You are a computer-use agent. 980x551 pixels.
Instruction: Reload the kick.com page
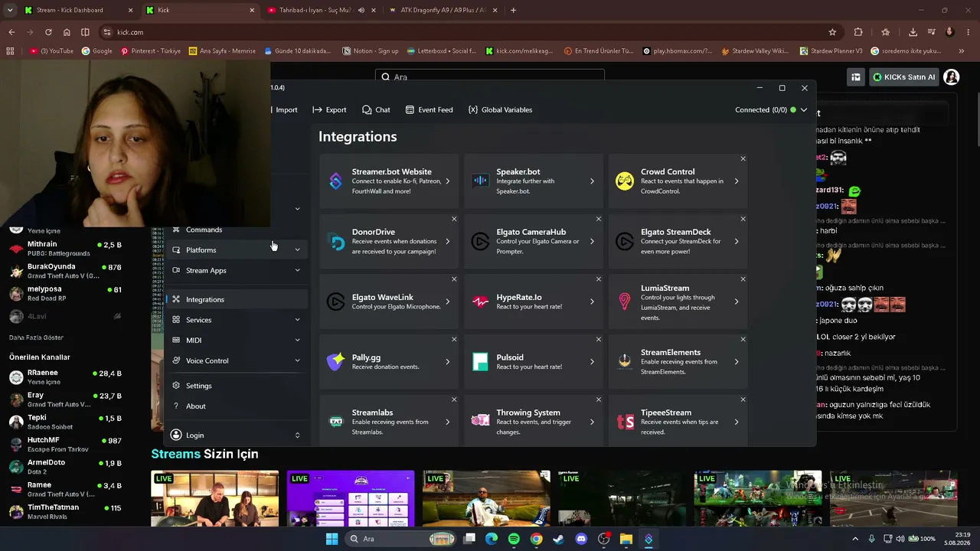pos(48,32)
